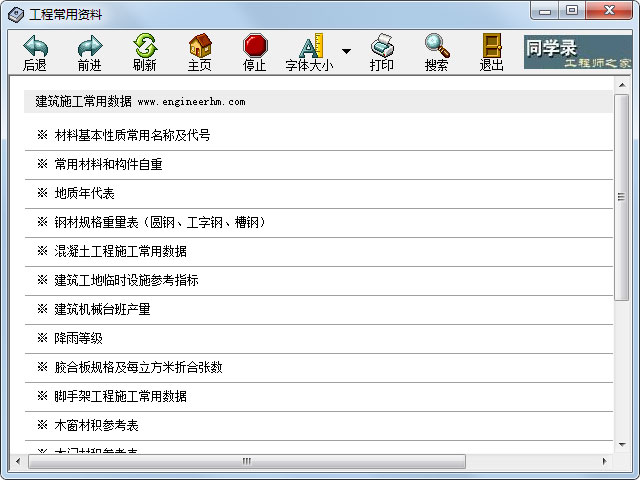This screenshot has width=640, height=480.
Task: Click the red 停止 stop icon
Action: 255,45
